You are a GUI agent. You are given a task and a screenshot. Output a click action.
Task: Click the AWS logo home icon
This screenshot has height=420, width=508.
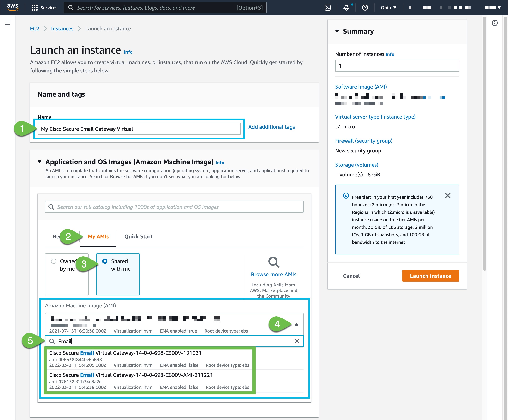pos(13,7)
